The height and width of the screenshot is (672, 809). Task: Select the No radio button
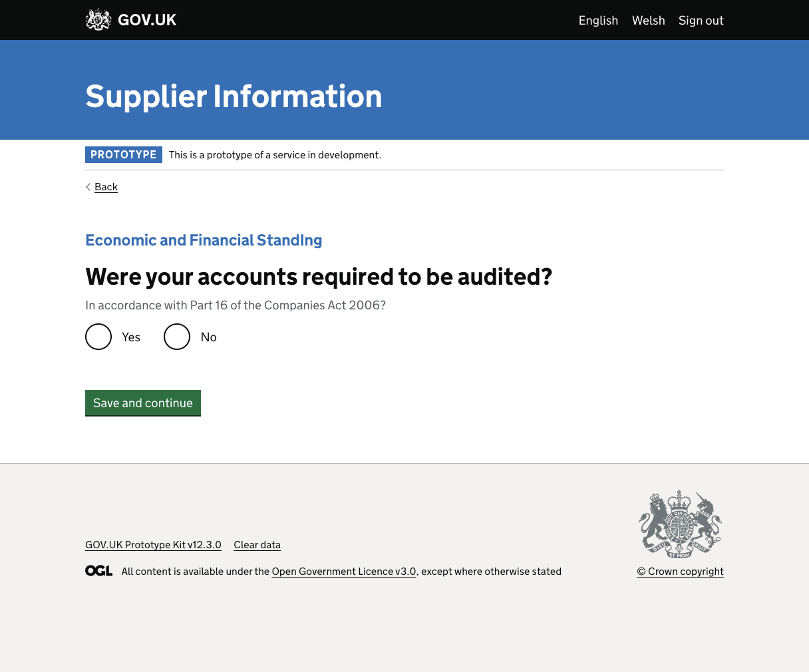[177, 337]
